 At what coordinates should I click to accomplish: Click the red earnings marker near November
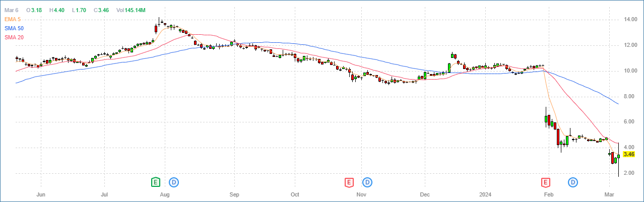pyautogui.click(x=349, y=182)
